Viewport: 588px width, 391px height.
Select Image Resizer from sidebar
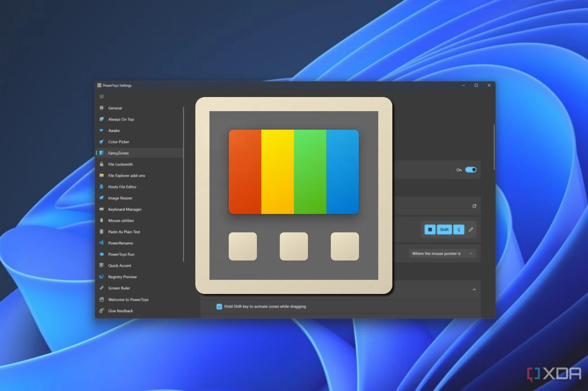[120, 198]
